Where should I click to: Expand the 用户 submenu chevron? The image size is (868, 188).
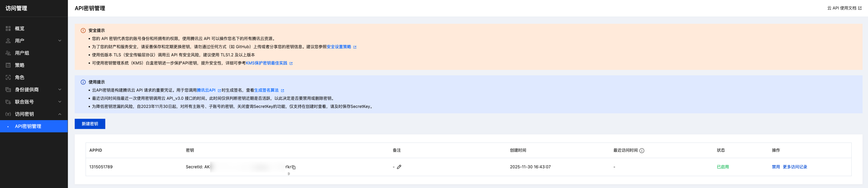[60, 41]
